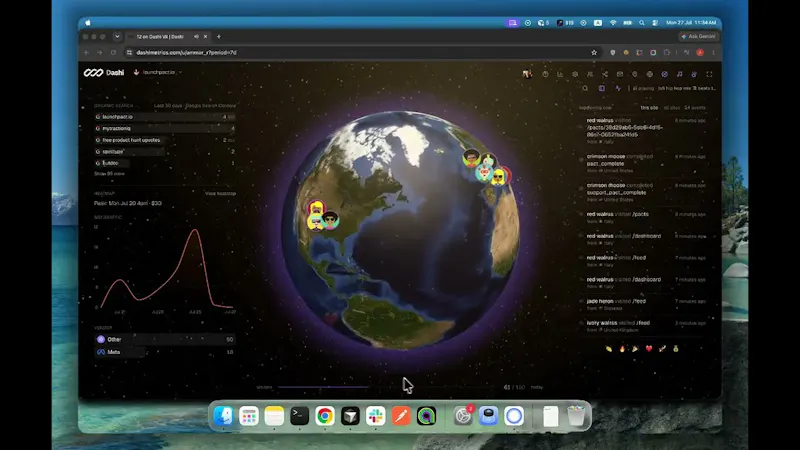This screenshot has width=800, height=450.
Task: Open System Settings from the Dock
Action: click(x=463, y=416)
